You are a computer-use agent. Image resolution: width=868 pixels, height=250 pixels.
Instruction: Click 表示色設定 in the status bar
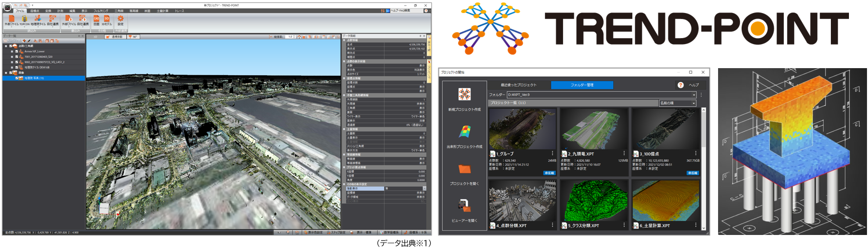click(x=313, y=232)
